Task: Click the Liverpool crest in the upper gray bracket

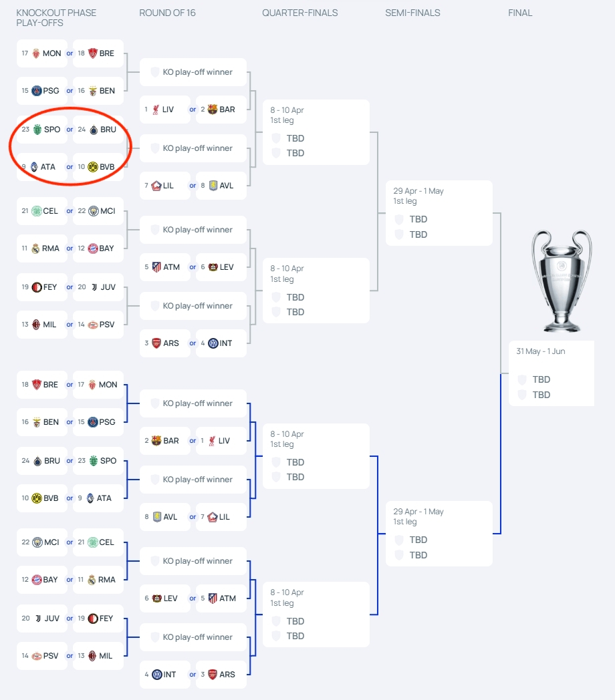Action: pyautogui.click(x=156, y=110)
